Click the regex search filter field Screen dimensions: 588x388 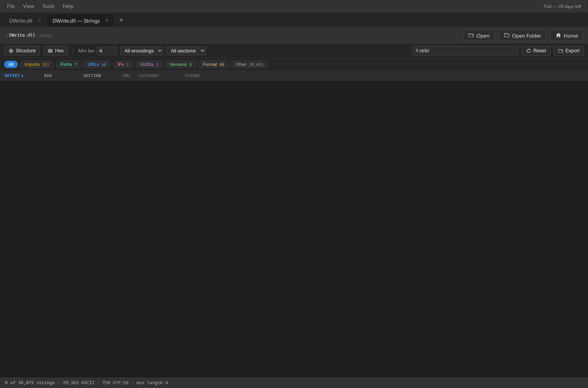click(465, 51)
